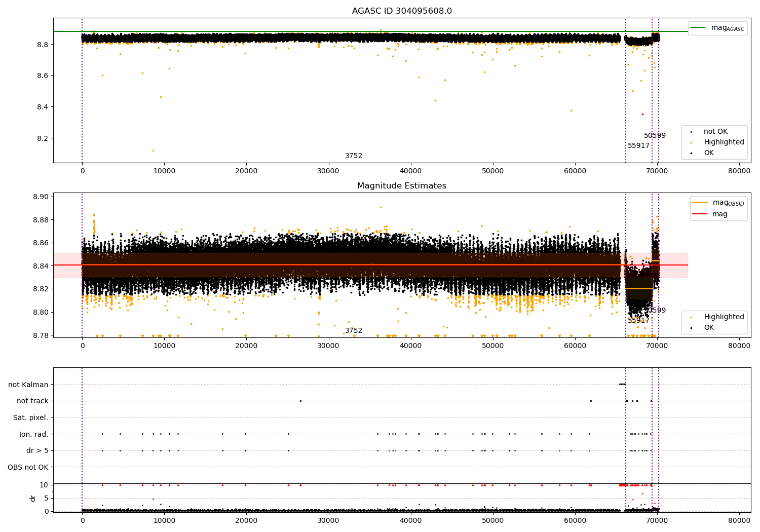Click the 55917 annotation in the top plot
Screen dimensions: 760x532
pyautogui.click(x=638, y=146)
